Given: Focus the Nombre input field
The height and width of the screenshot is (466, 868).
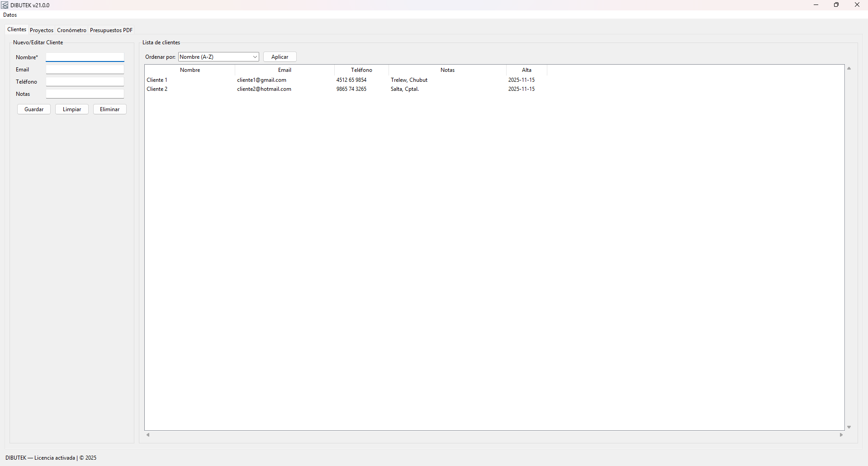Looking at the screenshot, I should point(85,57).
